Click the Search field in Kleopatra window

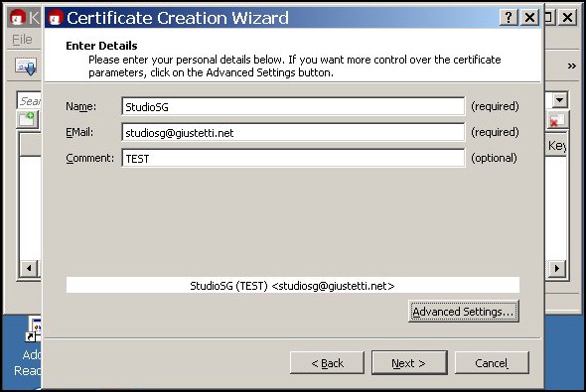[29, 100]
